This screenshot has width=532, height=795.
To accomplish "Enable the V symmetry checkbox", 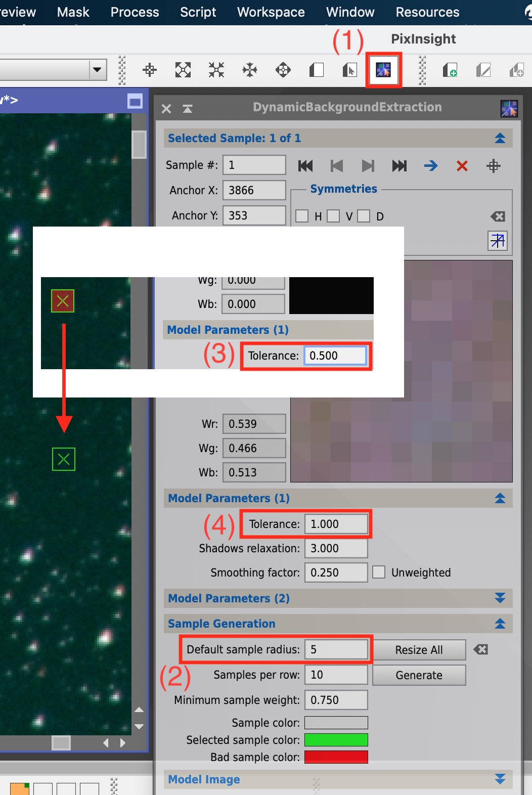I will click(333, 216).
